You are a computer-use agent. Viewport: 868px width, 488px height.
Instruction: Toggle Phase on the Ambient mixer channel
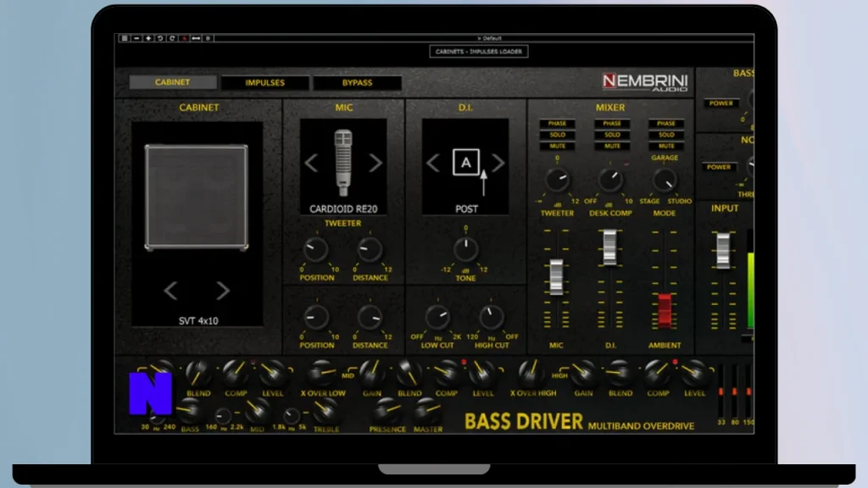(x=666, y=124)
